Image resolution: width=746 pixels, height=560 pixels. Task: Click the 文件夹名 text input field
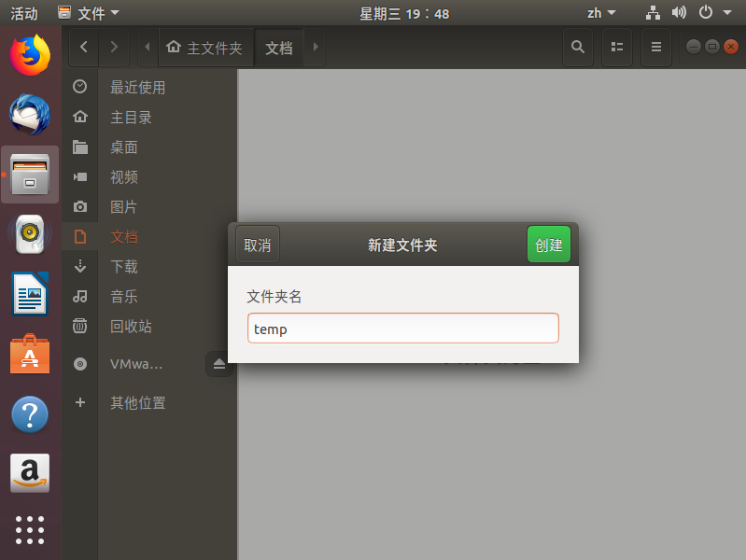pyautogui.click(x=402, y=329)
